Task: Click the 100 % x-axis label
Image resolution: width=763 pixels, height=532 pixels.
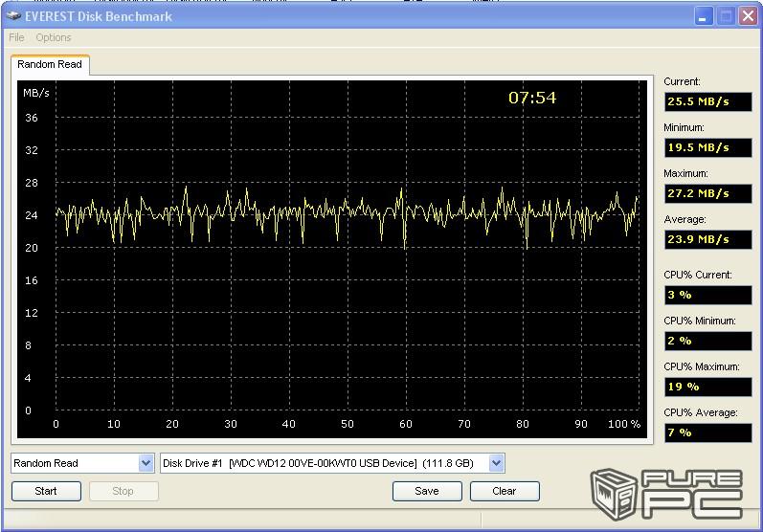Action: (624, 424)
